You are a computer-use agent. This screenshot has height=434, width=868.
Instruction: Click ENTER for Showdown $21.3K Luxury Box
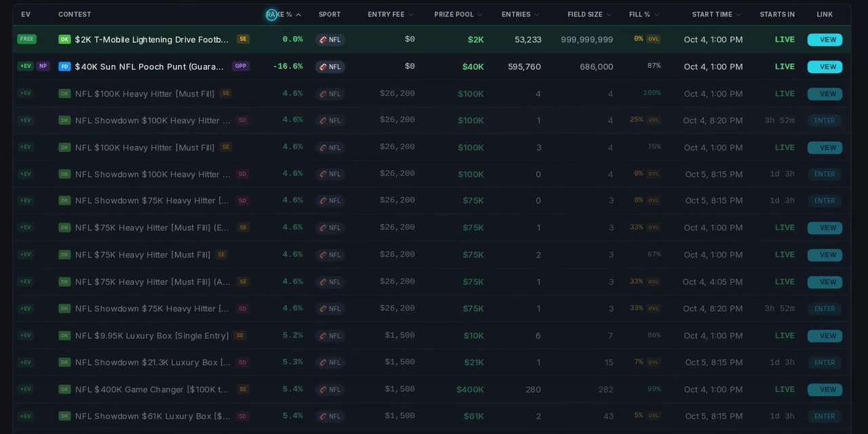[x=825, y=363]
